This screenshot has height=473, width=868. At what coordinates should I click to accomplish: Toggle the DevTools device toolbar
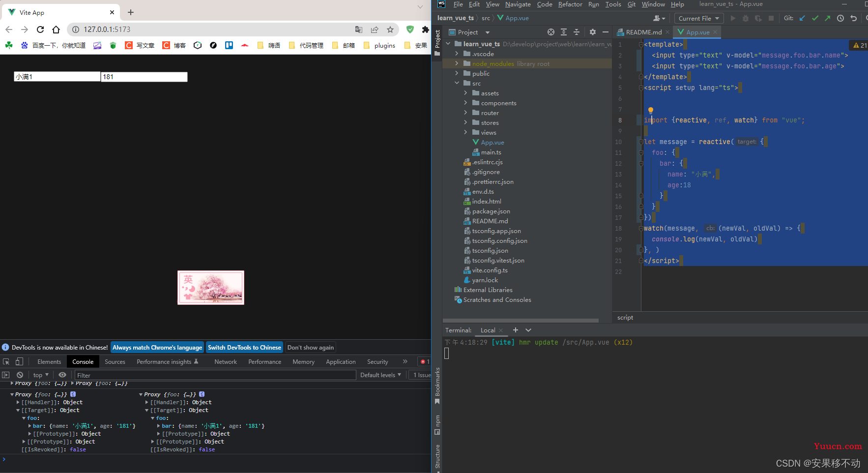tap(19, 361)
